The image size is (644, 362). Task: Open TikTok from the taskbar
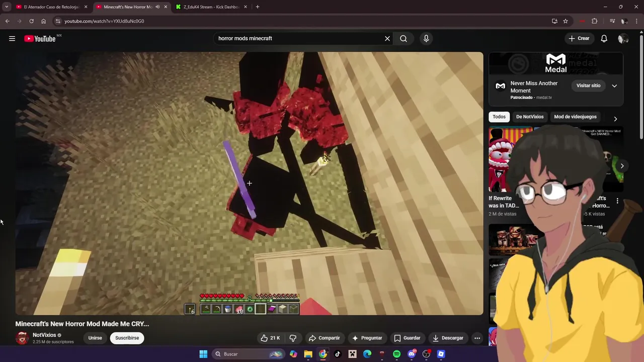(338, 354)
